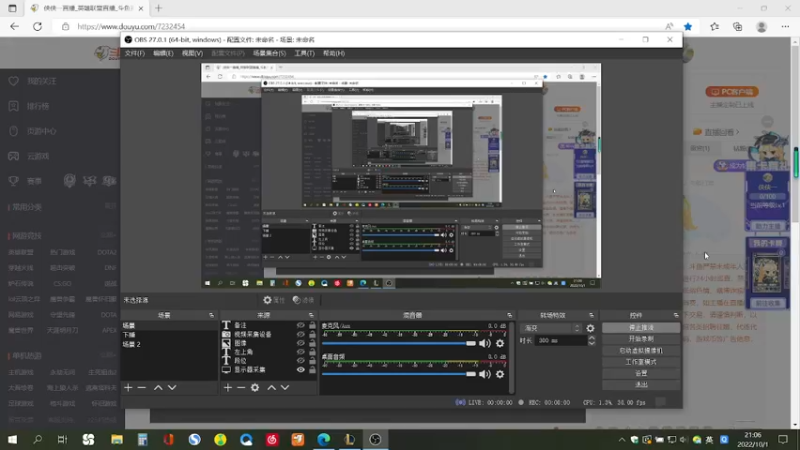This screenshot has width=800, height=450.
Task: Increase the transition duration with the up arrow
Action: pos(591,338)
